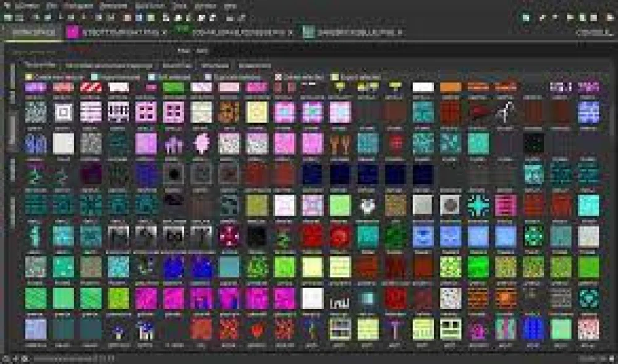Switch to the Workspace tab
This screenshot has height=364, width=618.
33,32
